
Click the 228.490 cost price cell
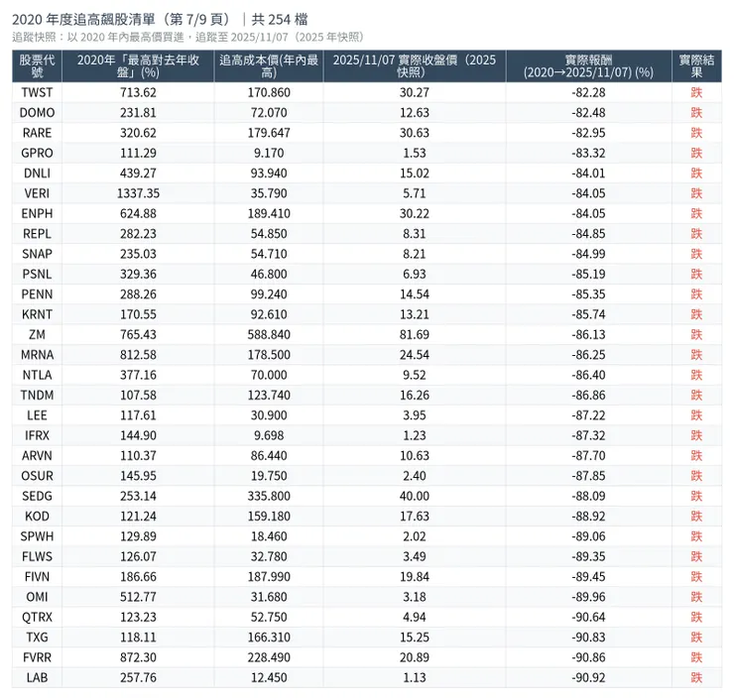click(269, 657)
